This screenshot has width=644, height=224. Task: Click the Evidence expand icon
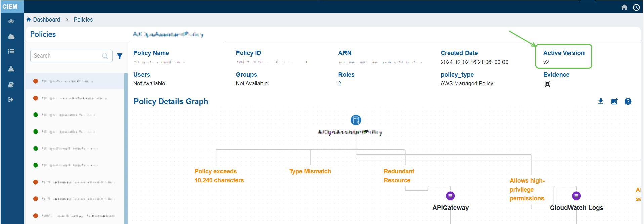(x=547, y=84)
